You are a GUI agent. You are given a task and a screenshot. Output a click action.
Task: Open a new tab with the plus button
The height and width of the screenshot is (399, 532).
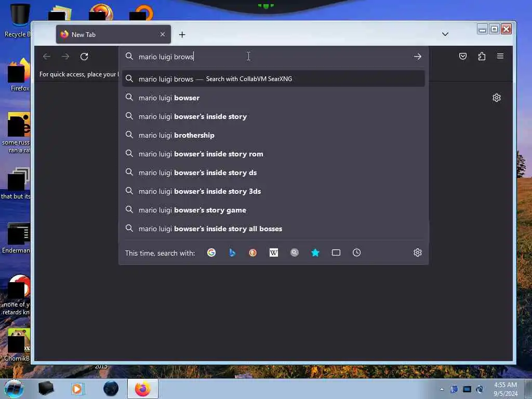point(182,35)
